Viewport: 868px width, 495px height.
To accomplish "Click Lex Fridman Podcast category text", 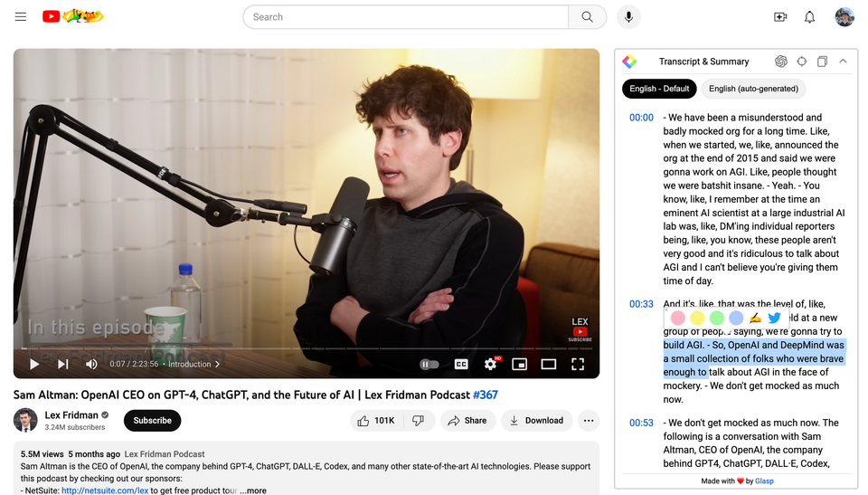I will pyautogui.click(x=165, y=454).
